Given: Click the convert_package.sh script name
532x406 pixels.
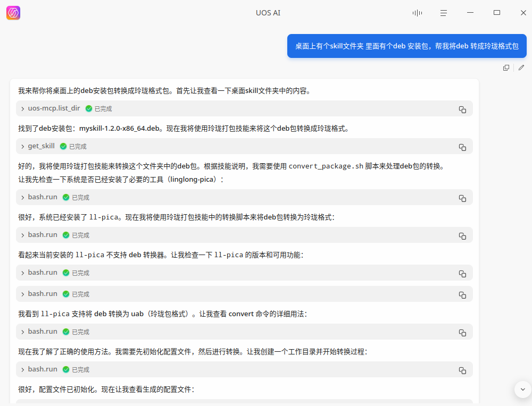Looking at the screenshot, I should point(326,166).
